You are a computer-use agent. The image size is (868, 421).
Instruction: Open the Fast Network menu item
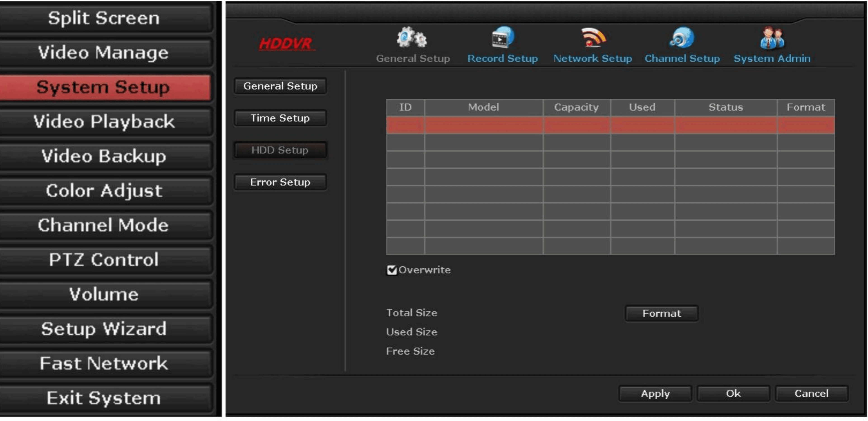click(x=104, y=364)
